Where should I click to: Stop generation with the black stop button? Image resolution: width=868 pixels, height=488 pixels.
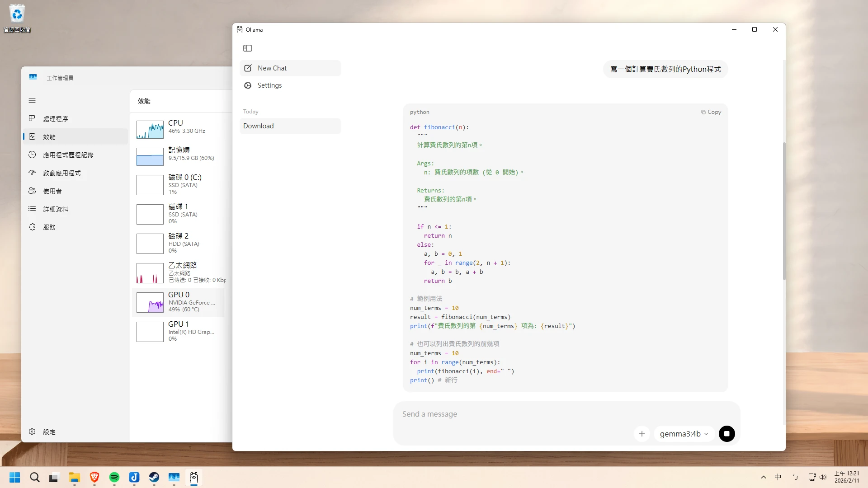coord(726,434)
